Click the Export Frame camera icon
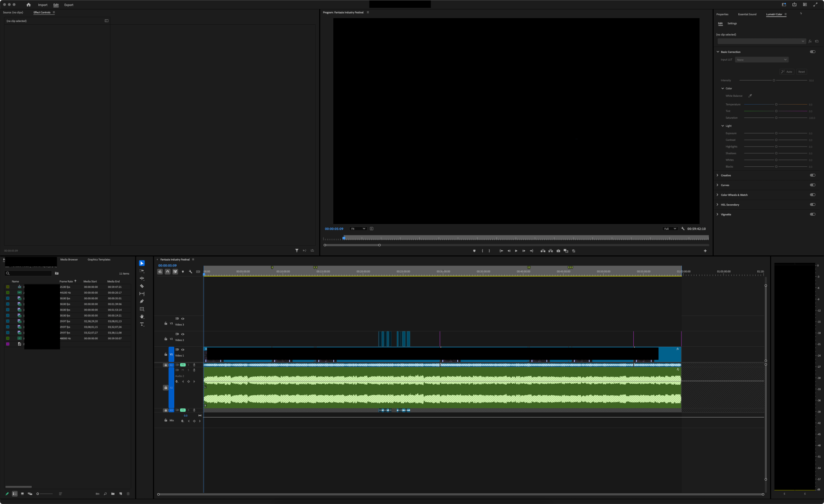The width and height of the screenshot is (824, 504). coord(558,251)
